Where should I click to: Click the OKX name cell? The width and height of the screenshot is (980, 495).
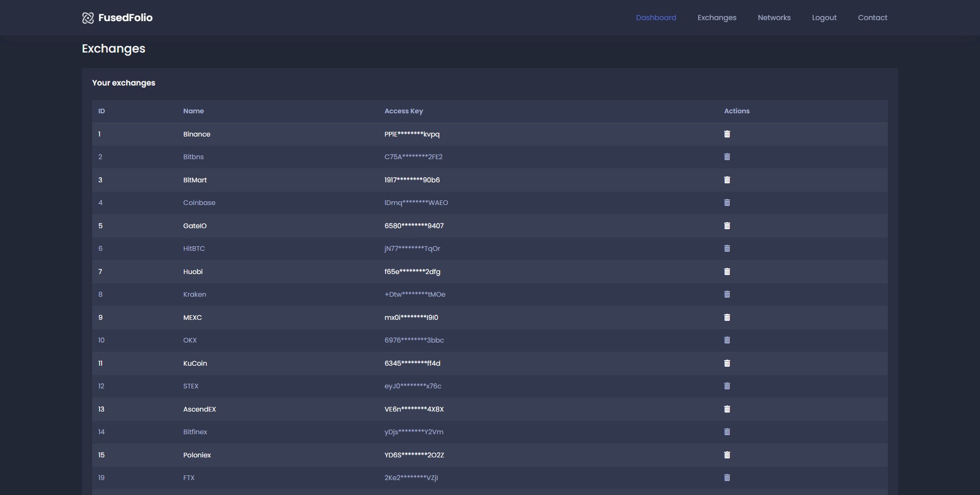click(x=190, y=340)
